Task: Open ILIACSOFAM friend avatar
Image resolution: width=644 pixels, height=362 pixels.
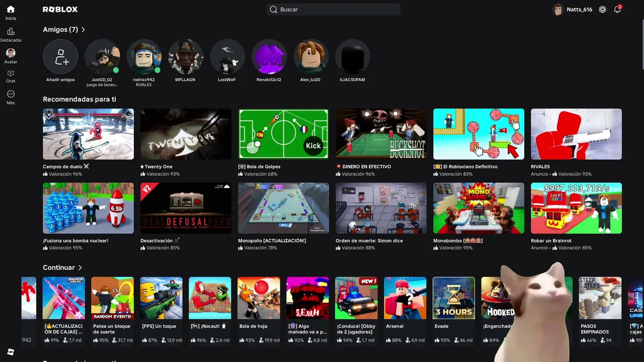Action: coord(353,57)
